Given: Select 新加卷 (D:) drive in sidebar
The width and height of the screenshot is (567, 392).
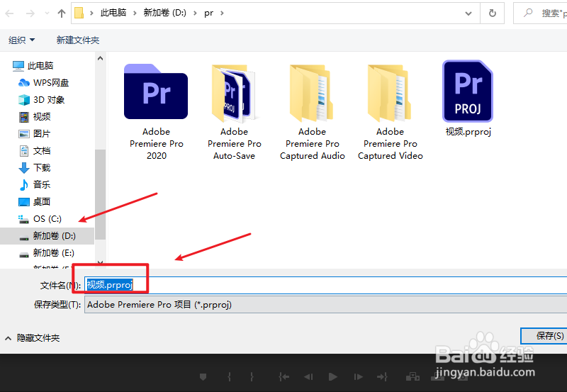Looking at the screenshot, I should [x=47, y=236].
